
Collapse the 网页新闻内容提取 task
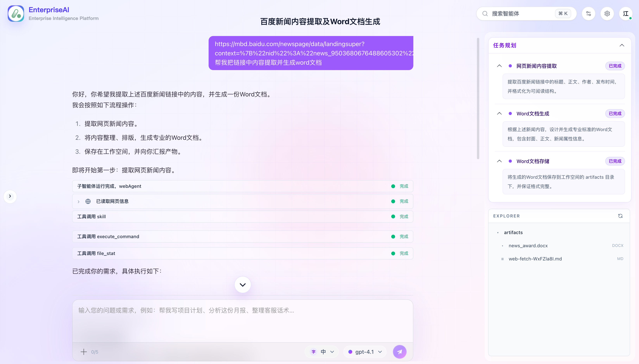tap(499, 66)
